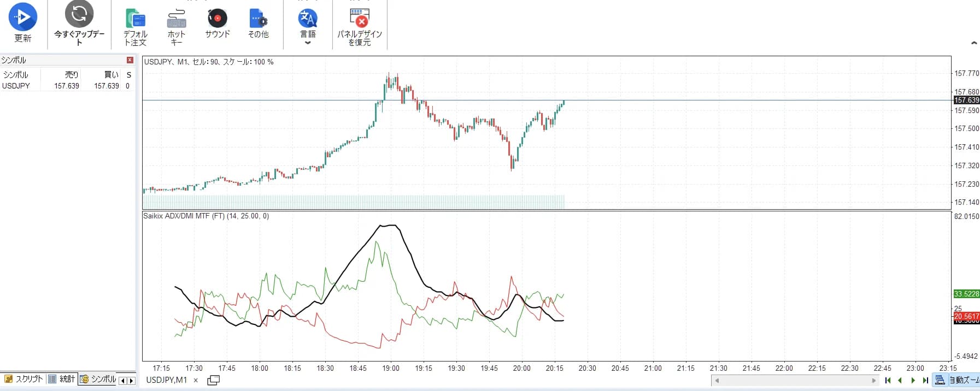
Task: Click the windows arrange icon beside chart tab
Action: pos(214,380)
